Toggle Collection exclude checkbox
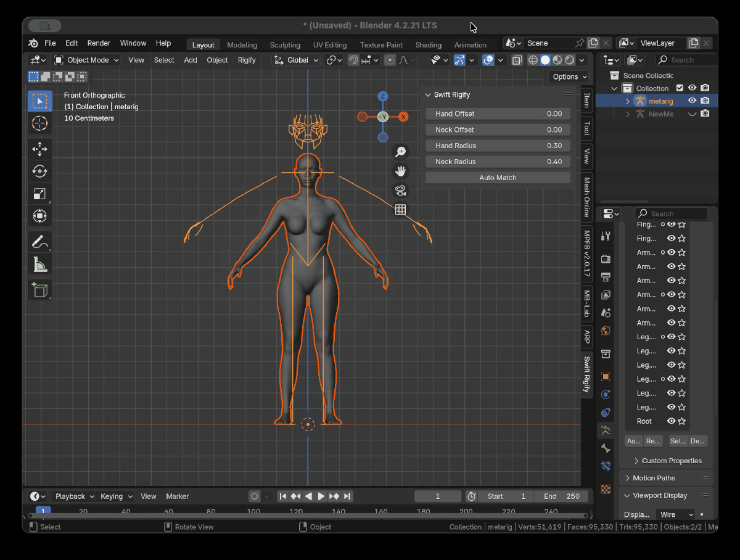Image resolution: width=740 pixels, height=560 pixels. click(x=680, y=88)
